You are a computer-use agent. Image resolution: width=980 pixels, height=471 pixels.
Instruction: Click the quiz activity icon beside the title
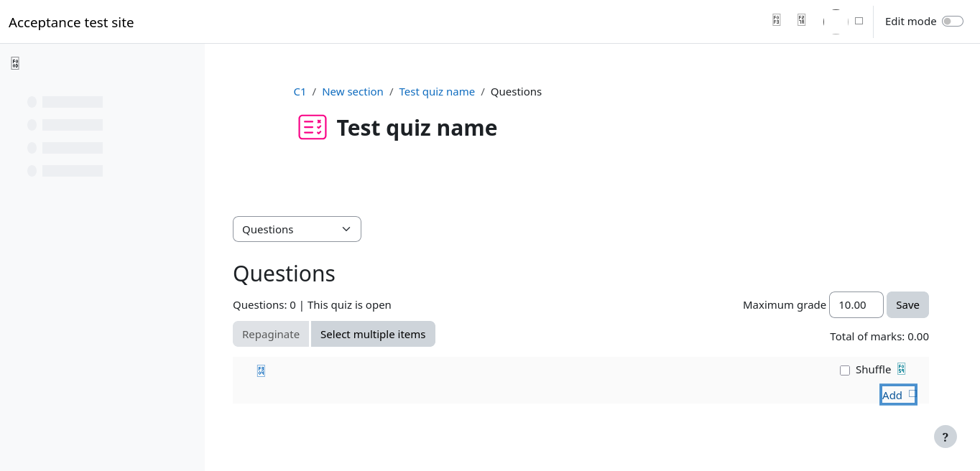[313, 127]
